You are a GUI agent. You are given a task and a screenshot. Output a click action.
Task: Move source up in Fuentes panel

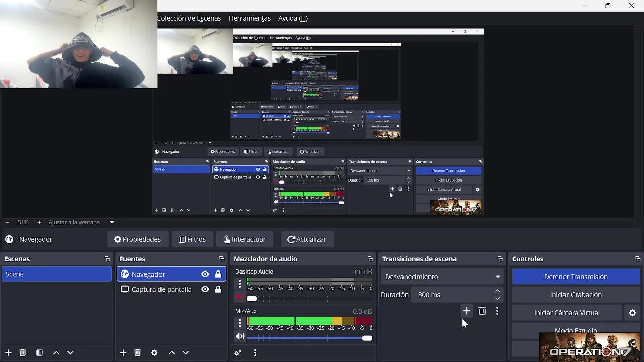172,353
